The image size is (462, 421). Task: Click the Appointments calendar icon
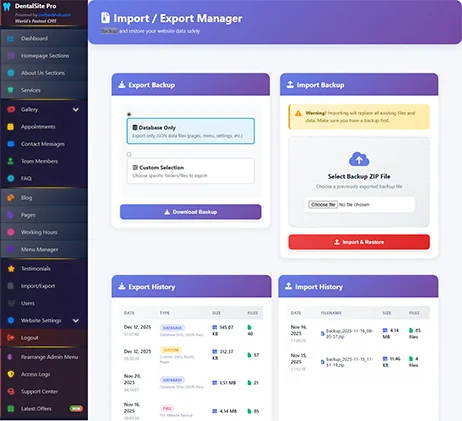coord(11,127)
